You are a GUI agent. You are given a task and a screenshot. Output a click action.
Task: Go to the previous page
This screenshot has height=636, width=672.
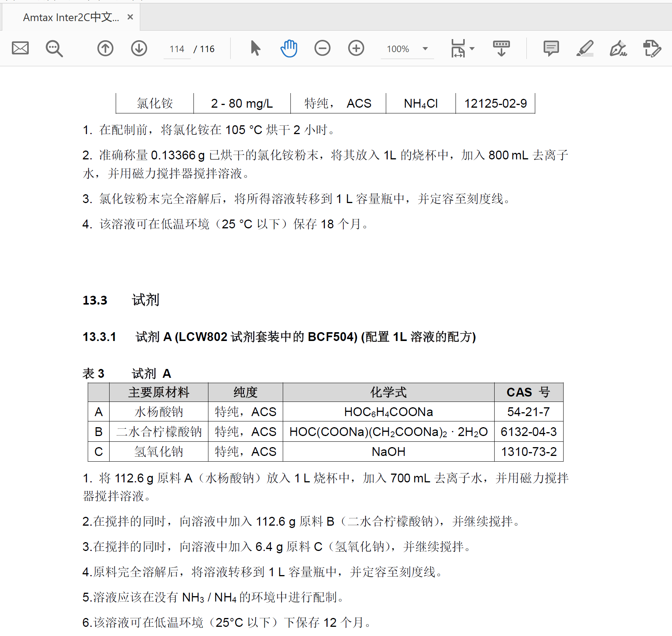click(x=105, y=48)
